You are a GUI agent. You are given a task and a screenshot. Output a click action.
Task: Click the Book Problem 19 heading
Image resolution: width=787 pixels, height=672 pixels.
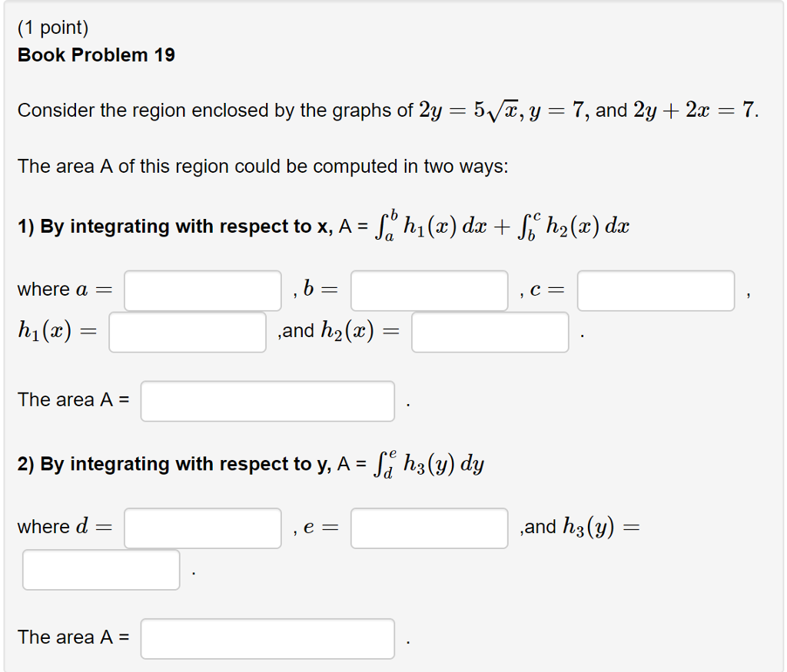tap(97, 55)
